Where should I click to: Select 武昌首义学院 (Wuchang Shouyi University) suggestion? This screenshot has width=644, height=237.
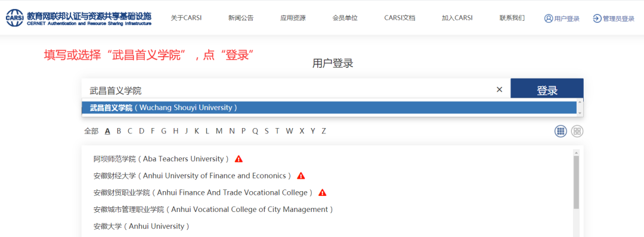pos(329,108)
